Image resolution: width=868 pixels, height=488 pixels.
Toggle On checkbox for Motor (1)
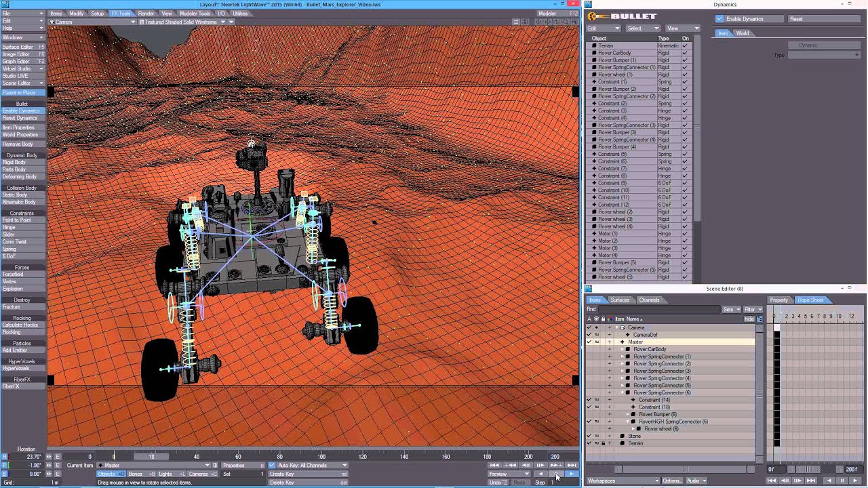[x=685, y=234]
